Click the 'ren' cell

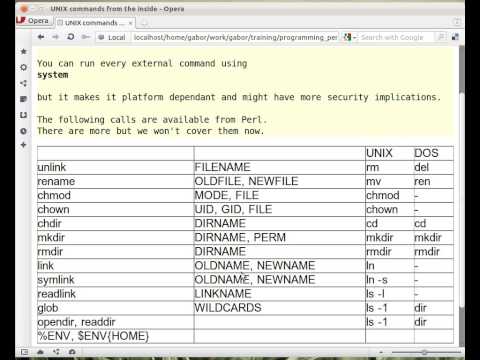(x=434, y=181)
